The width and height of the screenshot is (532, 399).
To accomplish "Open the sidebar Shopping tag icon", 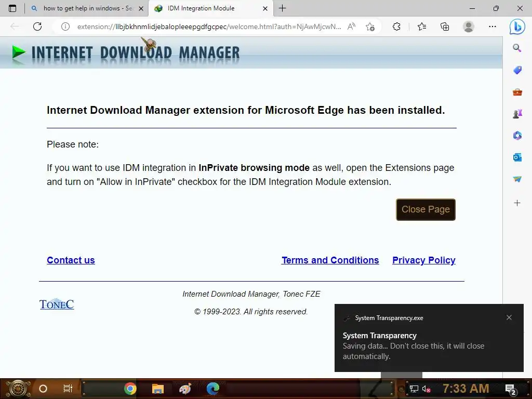I will [517, 70].
